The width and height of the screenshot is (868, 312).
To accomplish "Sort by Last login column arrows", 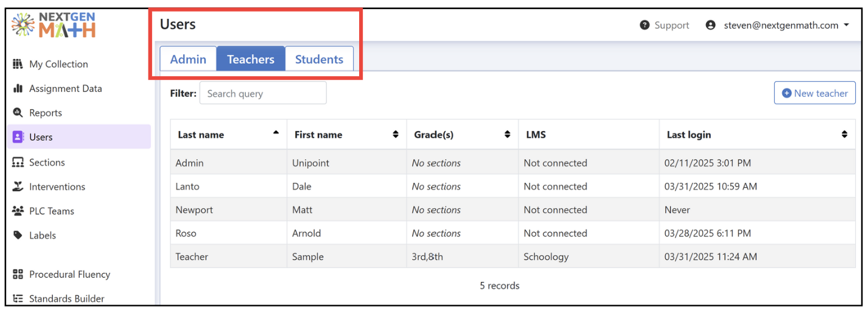I will (x=844, y=135).
